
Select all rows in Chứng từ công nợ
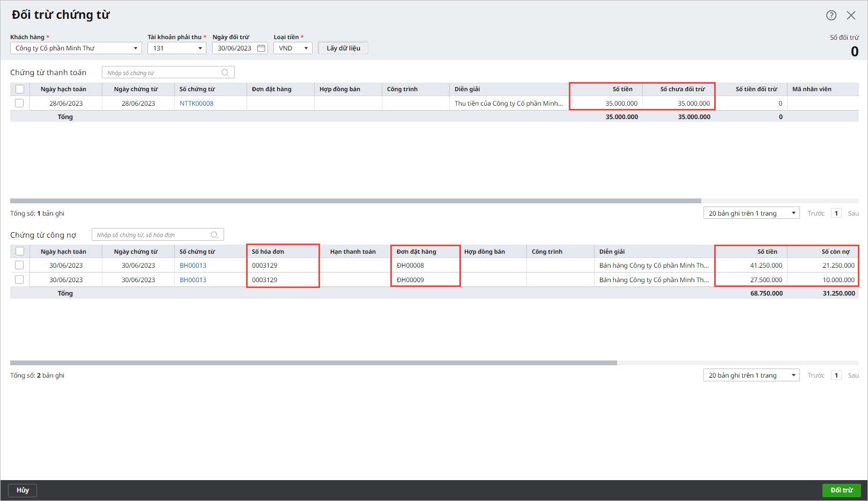[20, 252]
